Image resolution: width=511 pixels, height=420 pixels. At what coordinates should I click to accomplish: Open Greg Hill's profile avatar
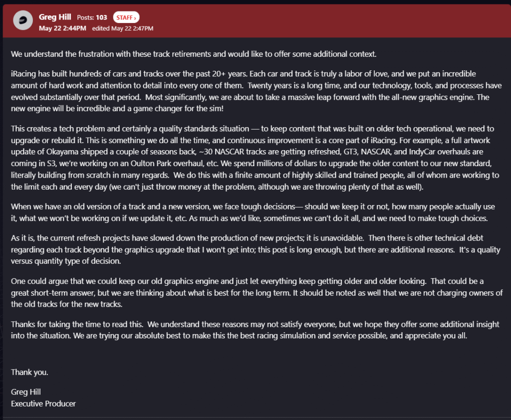coord(23,20)
